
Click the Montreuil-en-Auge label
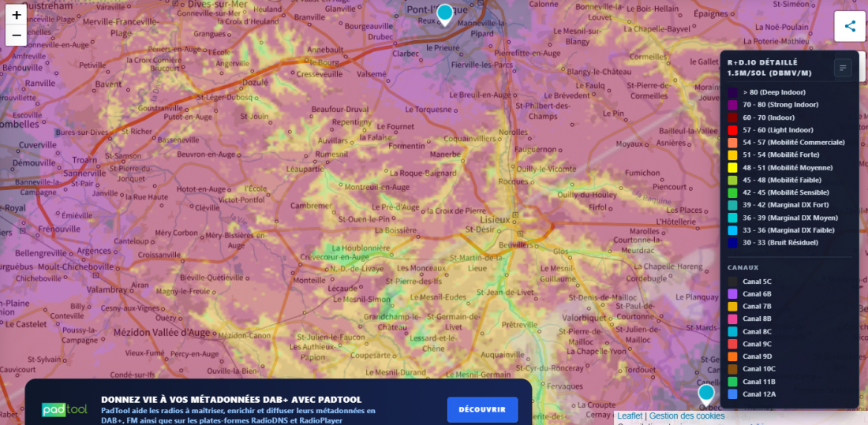point(377,187)
